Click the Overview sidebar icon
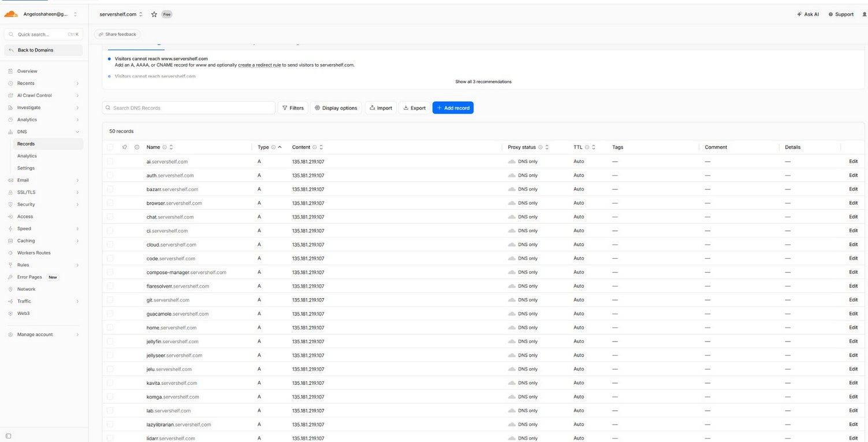Viewport: 868px width, 442px height. coord(10,71)
